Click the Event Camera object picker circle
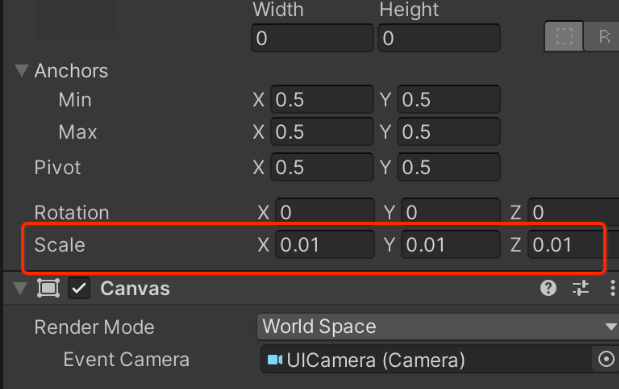Image resolution: width=619 pixels, height=389 pixels. click(606, 359)
